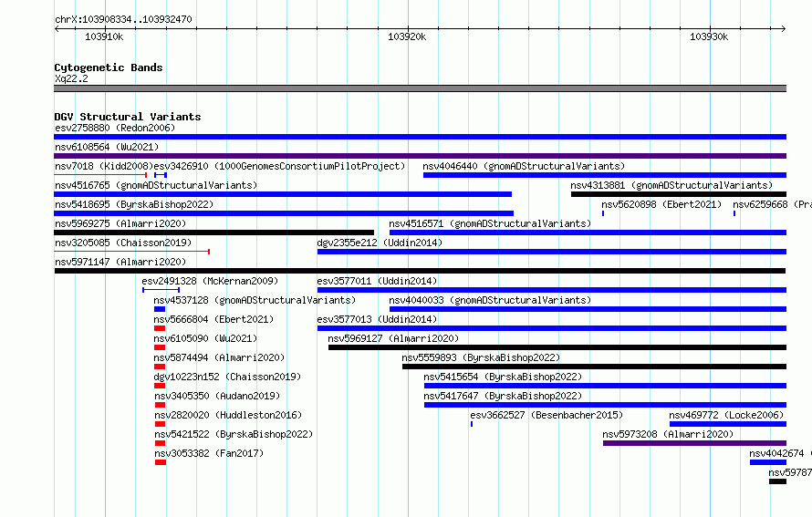The image size is (812, 517).
Task: Select nsv5666804 (Ebert2021) label
Action: coord(213,319)
